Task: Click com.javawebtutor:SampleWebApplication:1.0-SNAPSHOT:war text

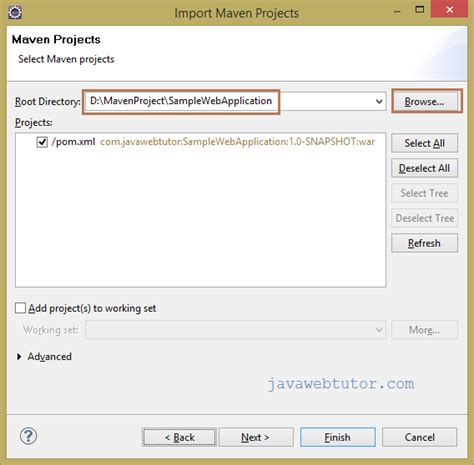Action: click(x=237, y=142)
